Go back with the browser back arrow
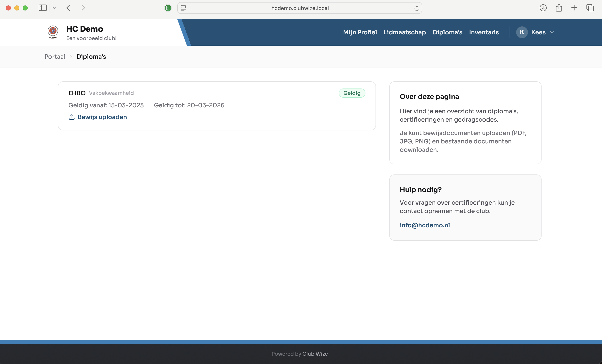The image size is (602, 364). pyautogui.click(x=69, y=8)
